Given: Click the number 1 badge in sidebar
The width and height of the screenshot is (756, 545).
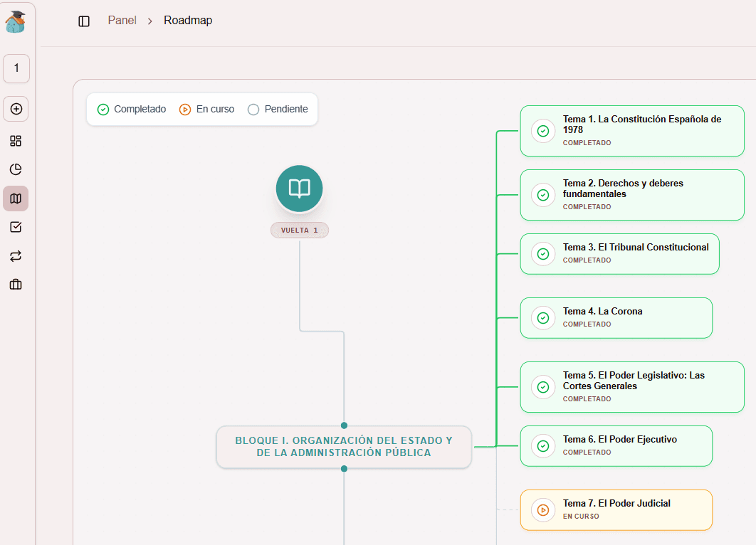Looking at the screenshot, I should (15, 68).
